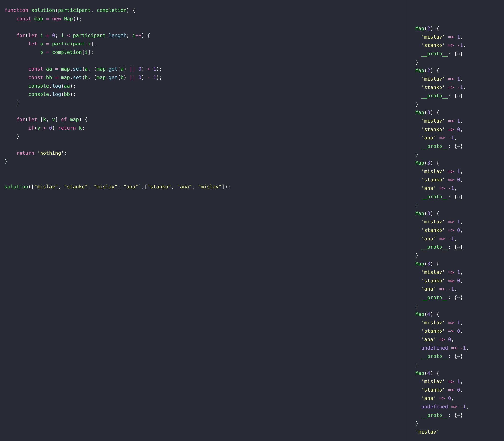Click the 'b = completion[i];' line

[67, 52]
